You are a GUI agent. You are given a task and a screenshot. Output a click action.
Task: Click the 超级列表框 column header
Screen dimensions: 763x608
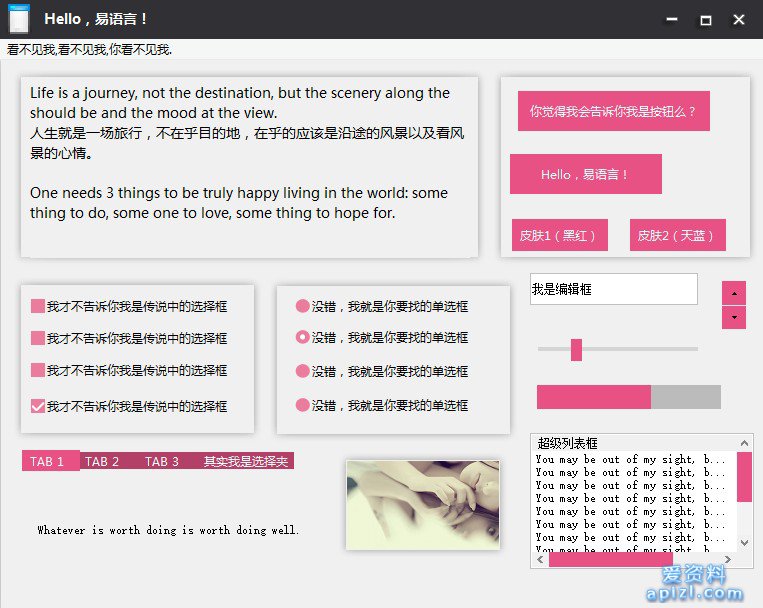coord(634,443)
